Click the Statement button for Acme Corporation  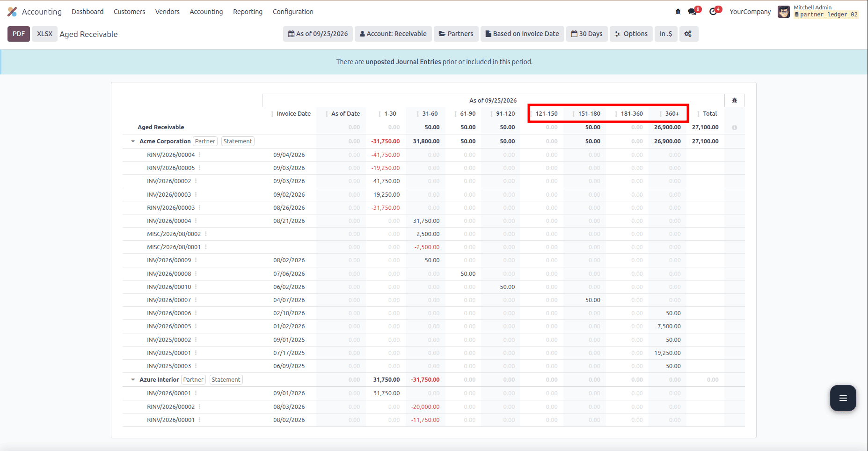click(238, 141)
